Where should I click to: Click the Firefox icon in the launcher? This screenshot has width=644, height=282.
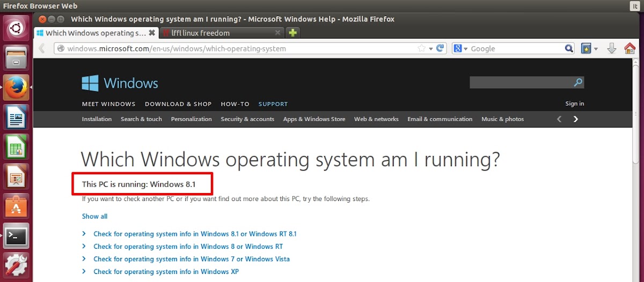[16, 87]
